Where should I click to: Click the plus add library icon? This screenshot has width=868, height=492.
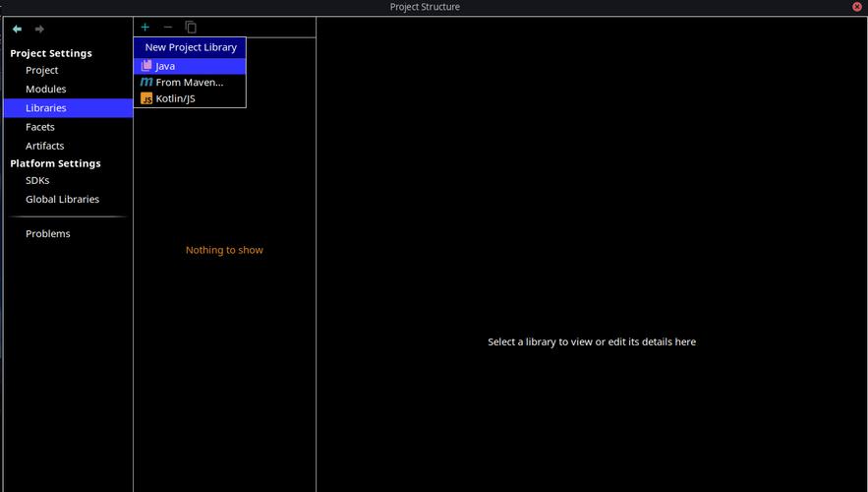coord(145,28)
